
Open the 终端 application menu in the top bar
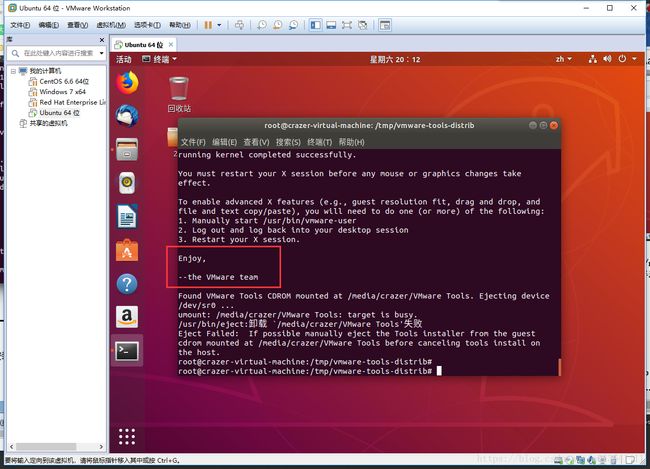(159, 60)
